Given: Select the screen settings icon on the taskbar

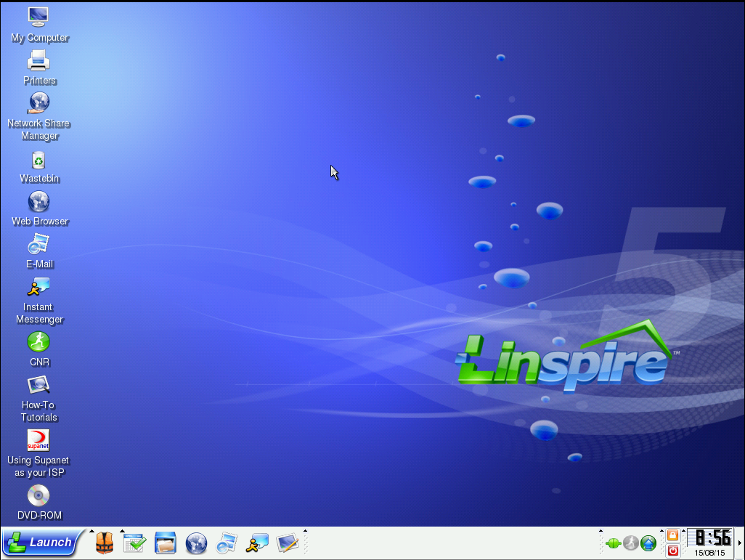Looking at the screenshot, I should click(x=288, y=543).
